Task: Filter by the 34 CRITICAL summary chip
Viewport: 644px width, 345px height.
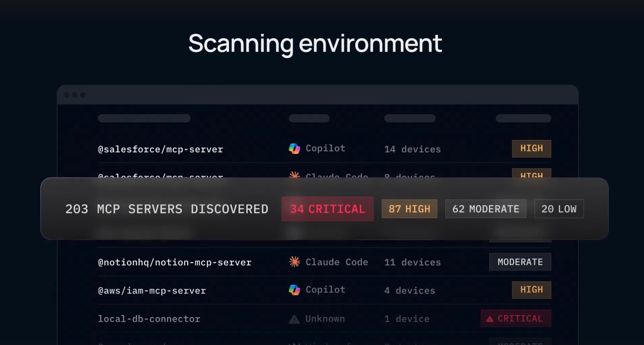Action: 328,209
